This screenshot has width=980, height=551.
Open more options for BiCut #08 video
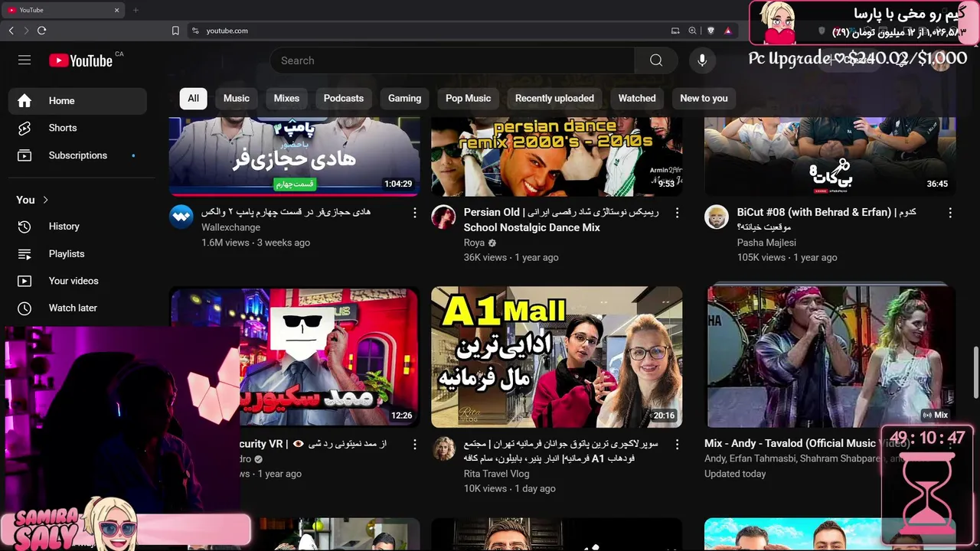pos(950,213)
